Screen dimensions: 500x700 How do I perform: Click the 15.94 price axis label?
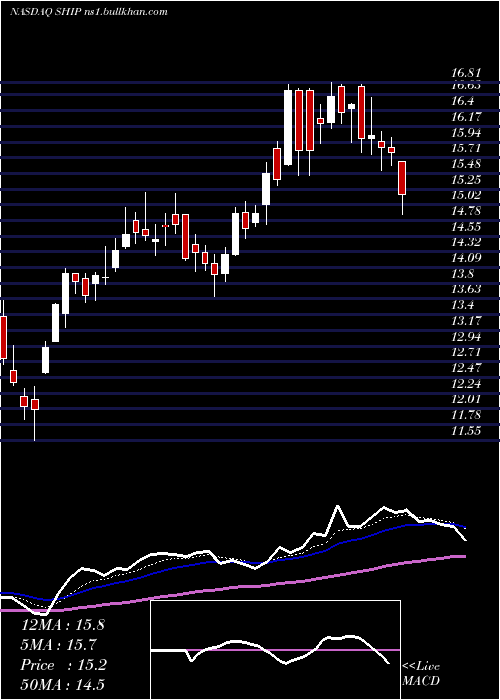point(466,133)
